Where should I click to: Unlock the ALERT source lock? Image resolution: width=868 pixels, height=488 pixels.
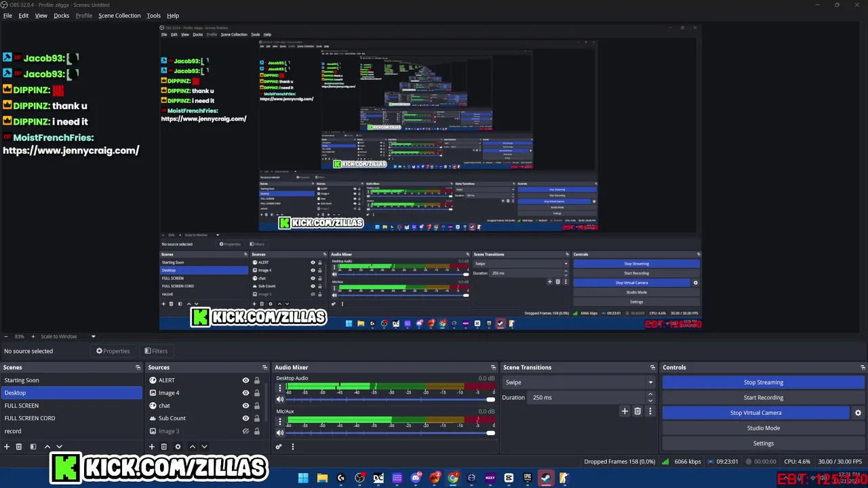[256, 380]
